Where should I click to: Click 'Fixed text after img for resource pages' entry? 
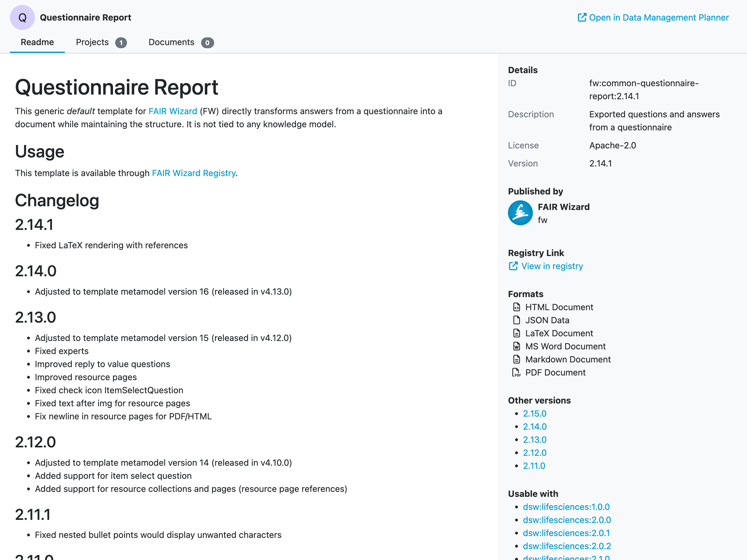112,404
